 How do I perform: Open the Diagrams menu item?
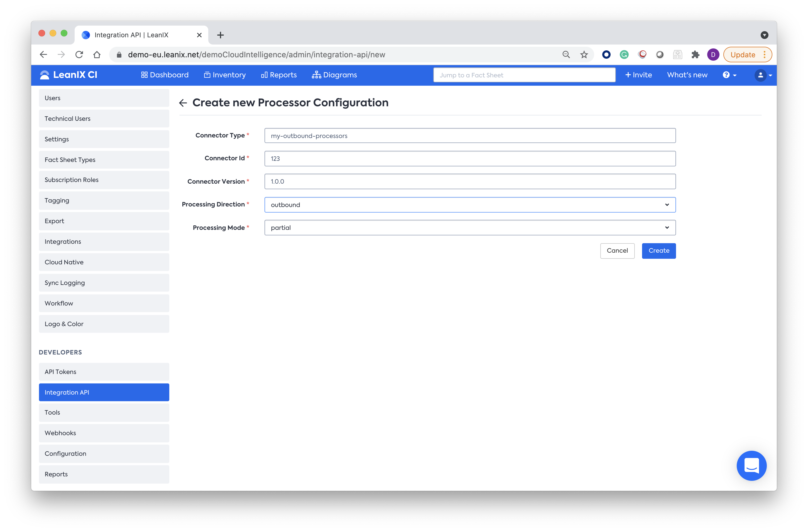pyautogui.click(x=334, y=75)
